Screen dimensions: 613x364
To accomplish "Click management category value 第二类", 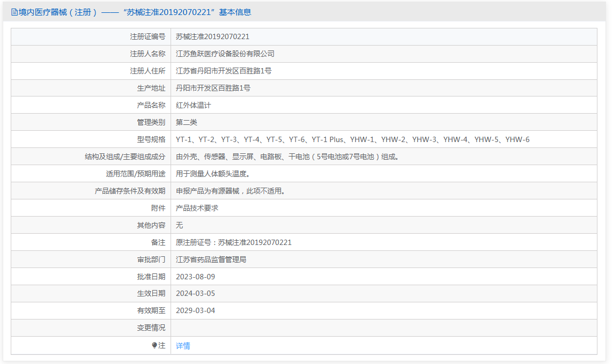I will tap(187, 122).
